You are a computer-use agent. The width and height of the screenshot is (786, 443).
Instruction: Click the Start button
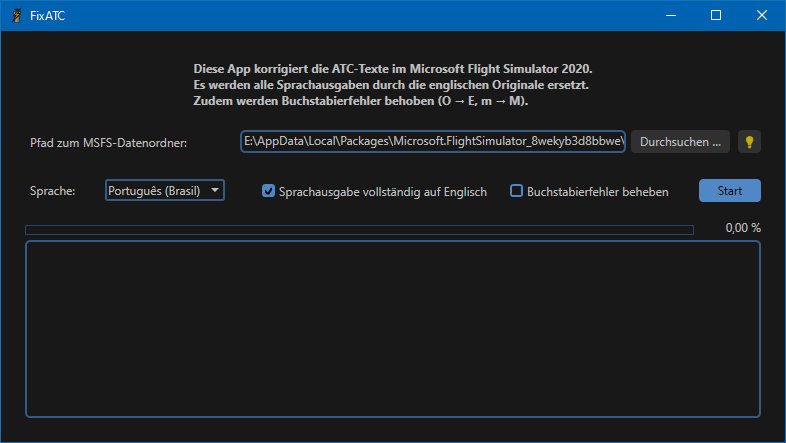(729, 190)
